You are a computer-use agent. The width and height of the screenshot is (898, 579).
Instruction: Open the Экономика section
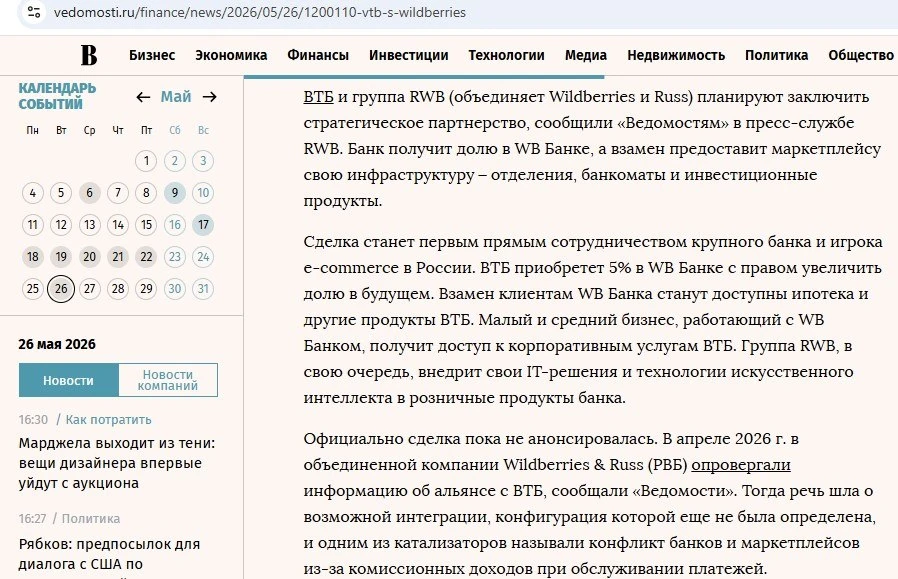tap(231, 56)
